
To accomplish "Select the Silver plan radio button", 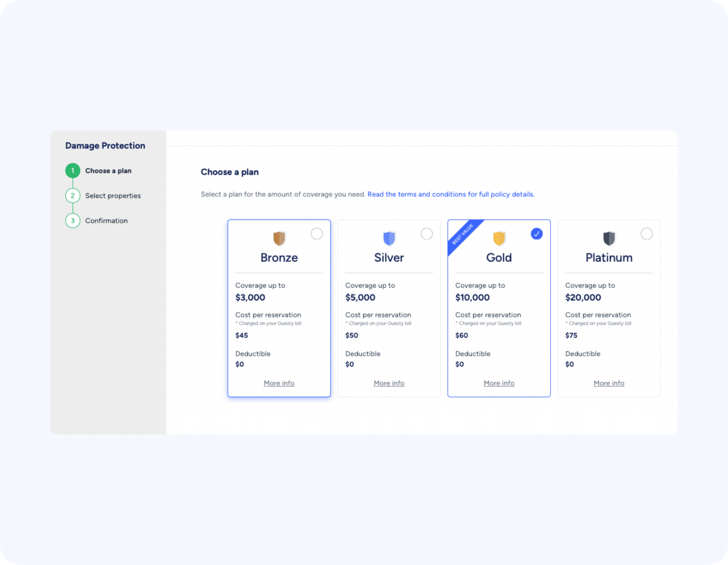I will tap(427, 234).
